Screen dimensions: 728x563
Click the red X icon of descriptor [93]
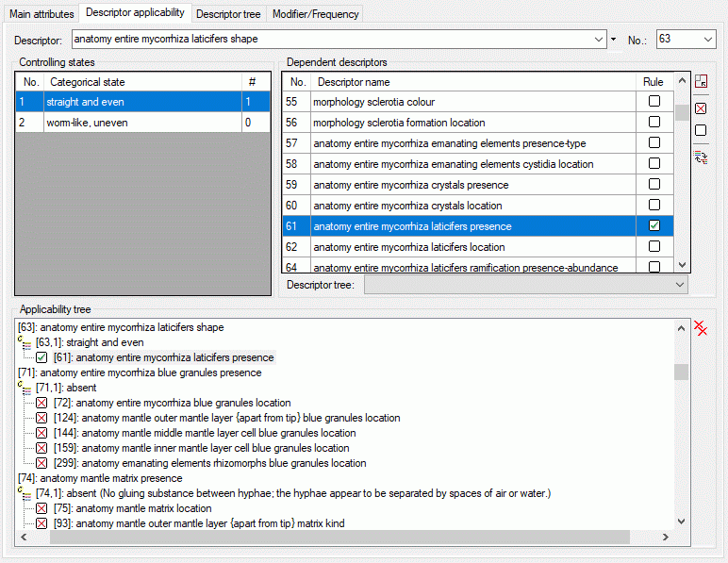[x=41, y=523]
